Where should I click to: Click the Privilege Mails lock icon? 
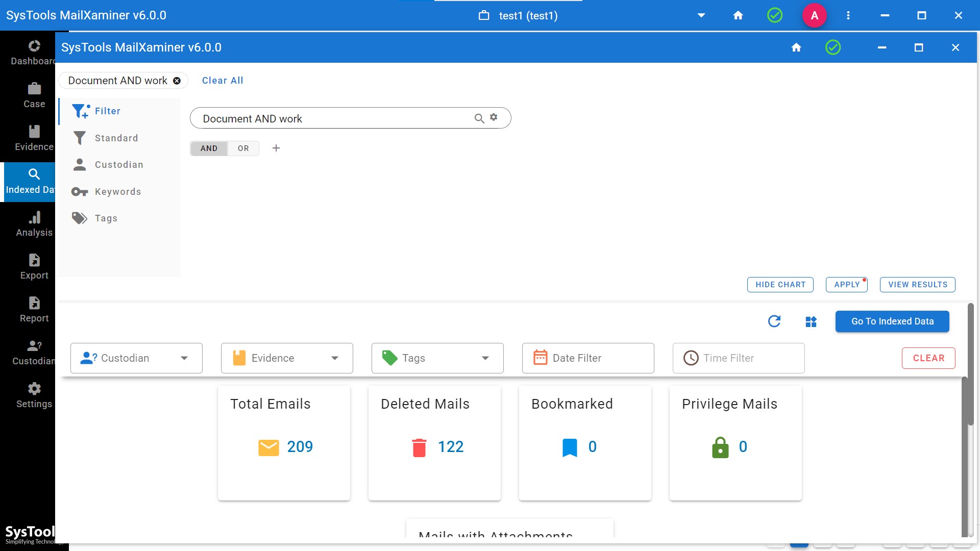pyautogui.click(x=720, y=447)
